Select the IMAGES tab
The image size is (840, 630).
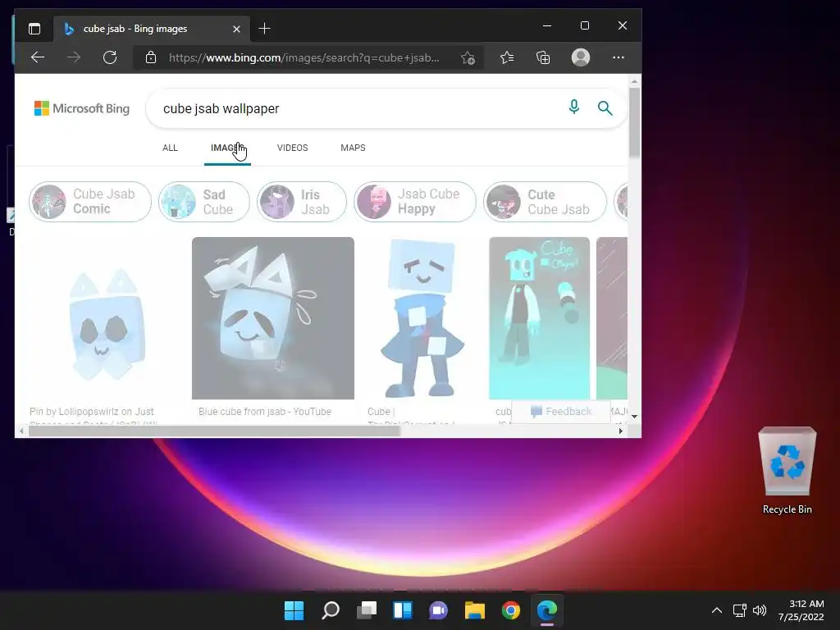click(227, 148)
